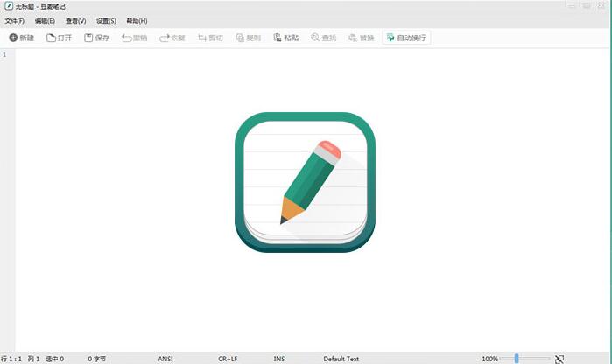Click the fit-to-window icon beside zoom slider
The height and width of the screenshot is (364, 612).
coord(559,359)
